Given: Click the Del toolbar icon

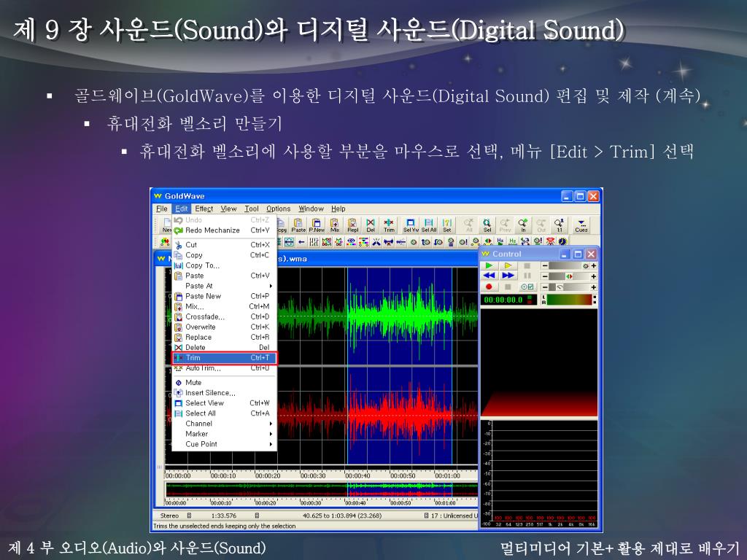Looking at the screenshot, I should click(370, 225).
